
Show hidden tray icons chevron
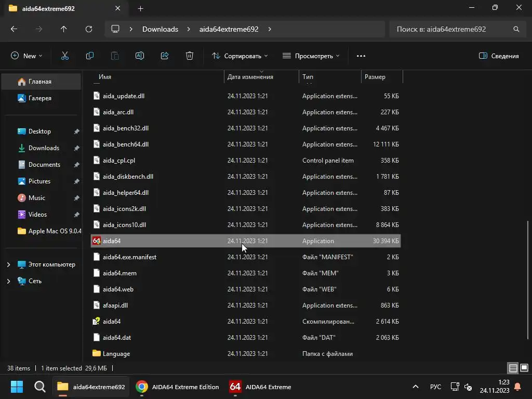click(415, 387)
